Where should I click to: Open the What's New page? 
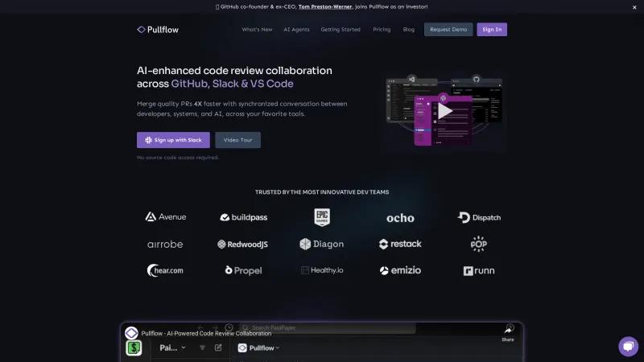click(257, 30)
